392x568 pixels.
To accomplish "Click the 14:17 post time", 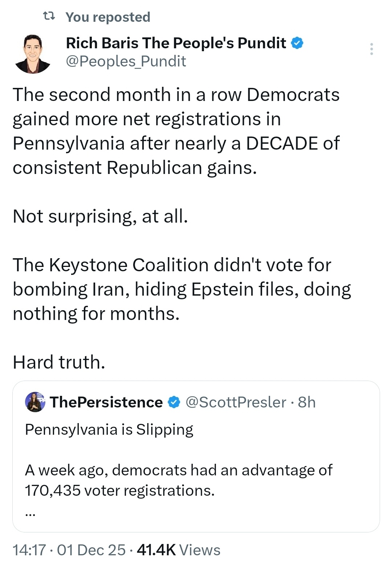I will [29, 550].
